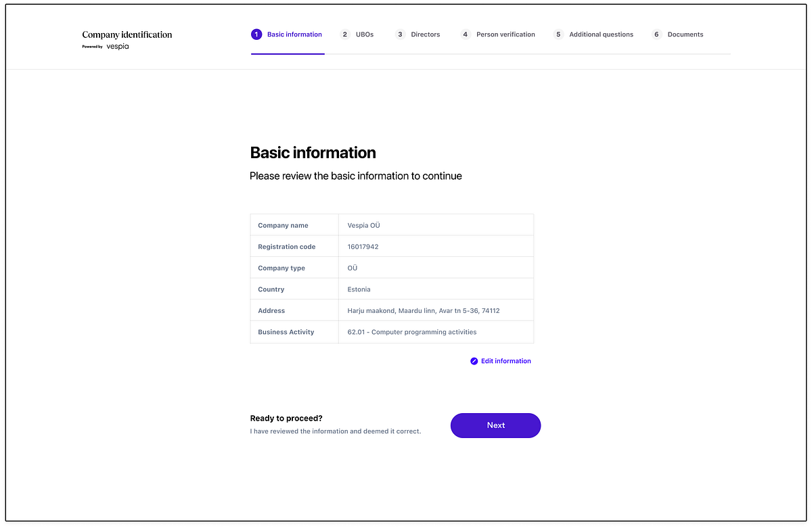The width and height of the screenshot is (812, 528).
Task: Click the step 6 number circle
Action: pyautogui.click(x=656, y=34)
